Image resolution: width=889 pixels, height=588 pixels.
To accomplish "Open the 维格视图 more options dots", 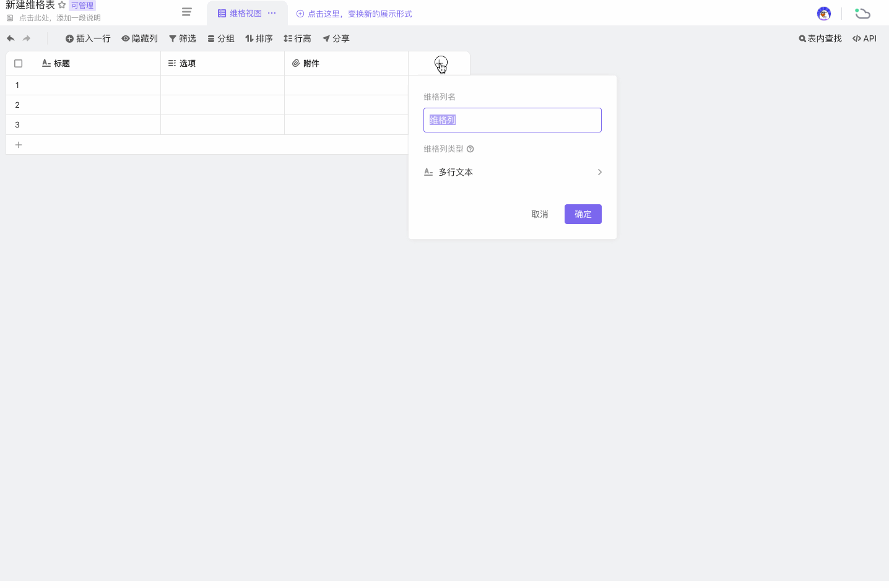I will pos(272,13).
